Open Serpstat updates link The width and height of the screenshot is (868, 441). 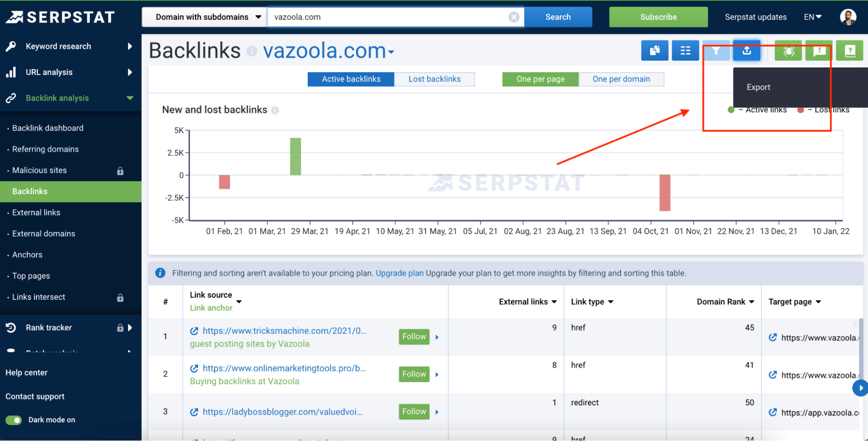(756, 17)
